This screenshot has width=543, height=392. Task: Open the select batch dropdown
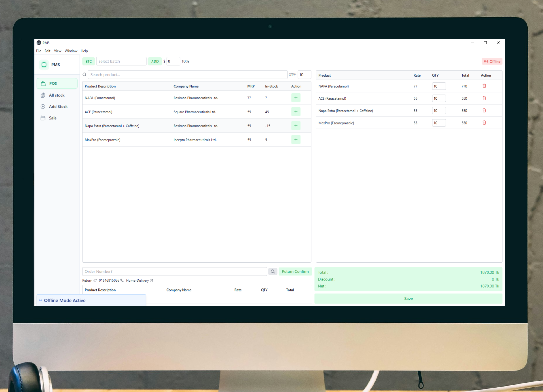[121, 61]
